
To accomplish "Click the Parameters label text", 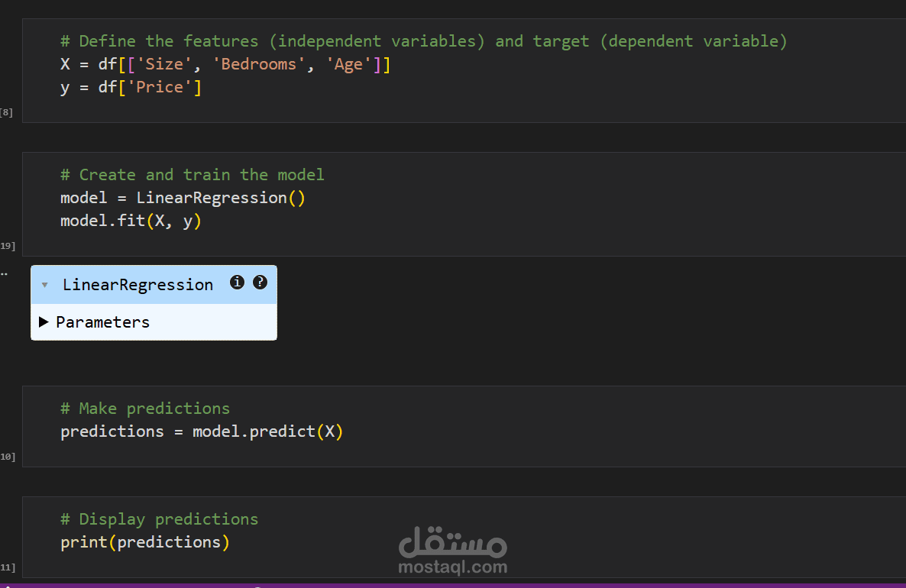I will click(x=102, y=321).
